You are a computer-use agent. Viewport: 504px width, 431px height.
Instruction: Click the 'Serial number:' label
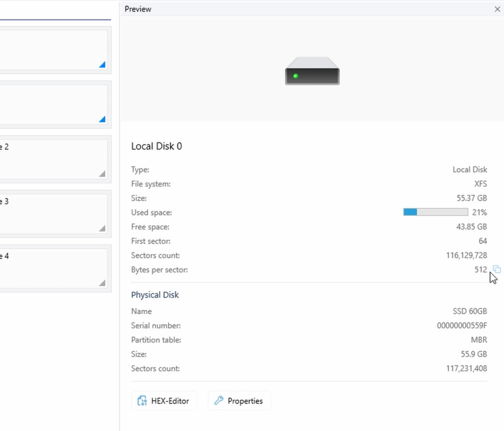[156, 326]
